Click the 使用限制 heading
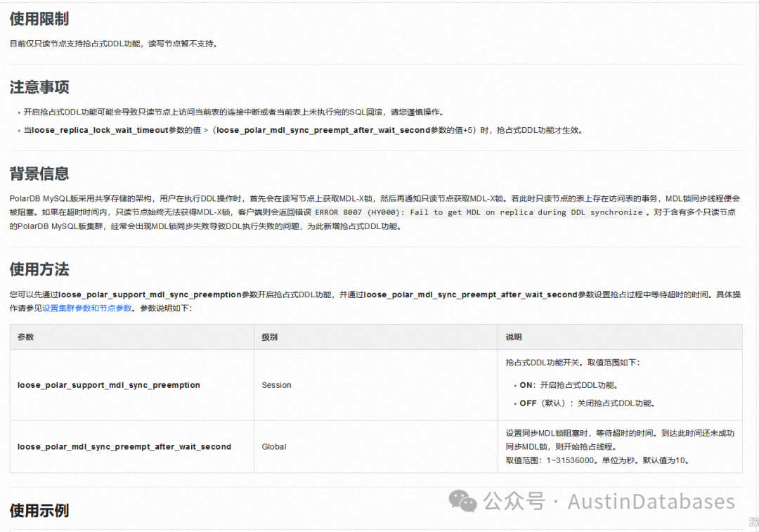Screen dimensions: 759x532 39,19
